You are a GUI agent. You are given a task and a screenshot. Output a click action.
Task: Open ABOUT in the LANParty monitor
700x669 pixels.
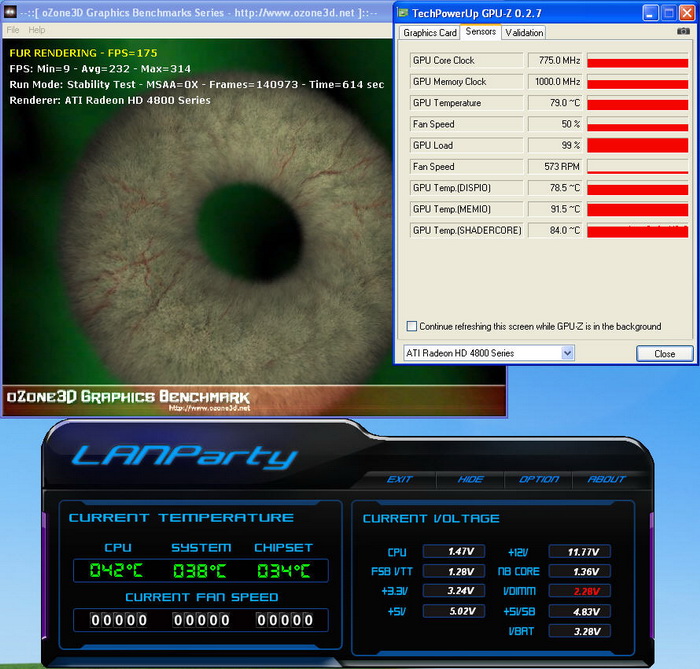(x=607, y=479)
